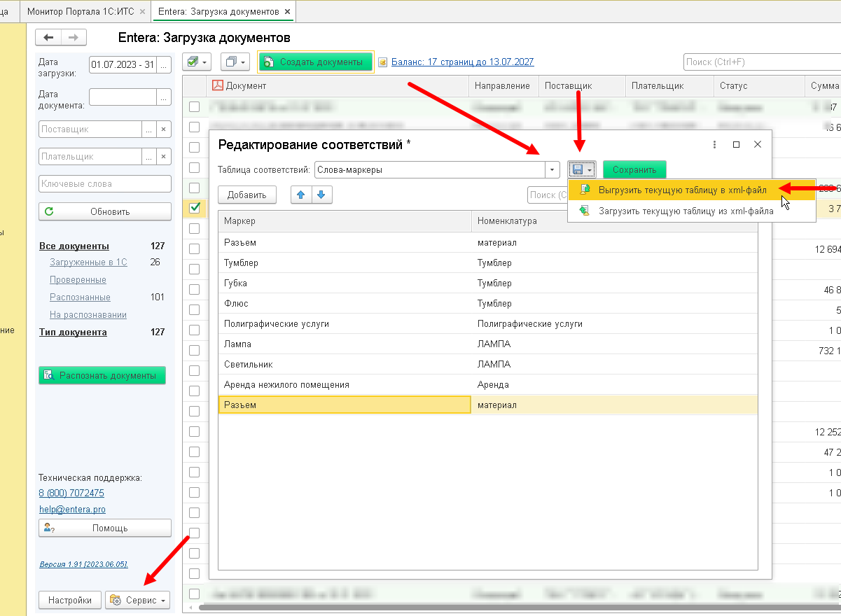This screenshot has width=841, height=616.
Task: Click the horizontal scrollbar of documents table
Action: 518,608
